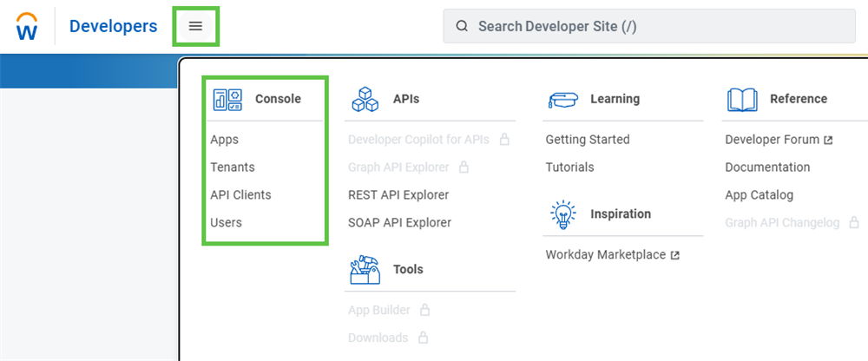
Task: Open Apps under Console
Action: pos(225,140)
